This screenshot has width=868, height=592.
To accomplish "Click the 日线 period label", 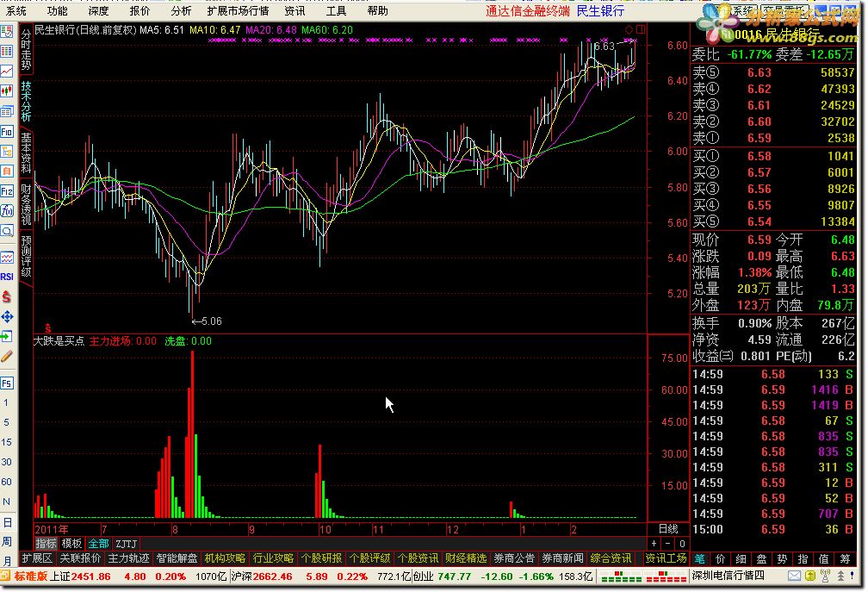I will pyautogui.click(x=668, y=529).
